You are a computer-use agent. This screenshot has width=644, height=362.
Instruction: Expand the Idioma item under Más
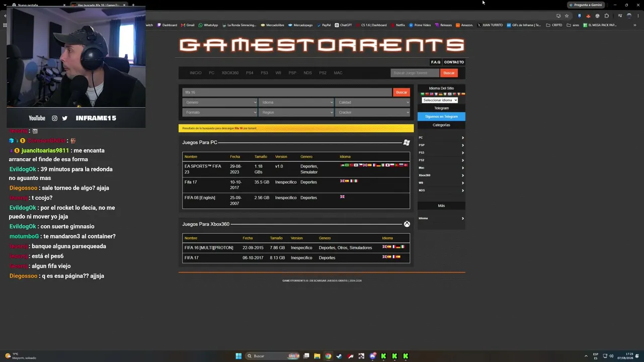(x=441, y=218)
